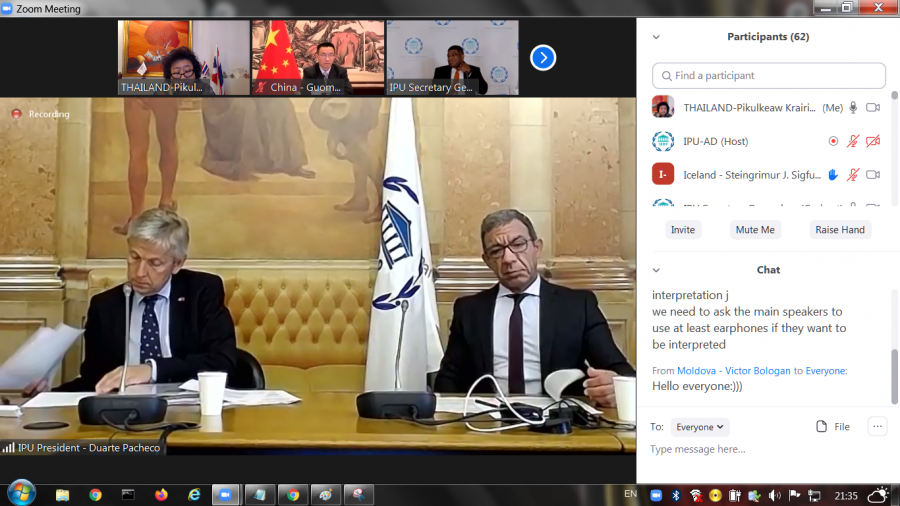900x506 pixels.
Task: Click the Invite button
Action: click(683, 230)
